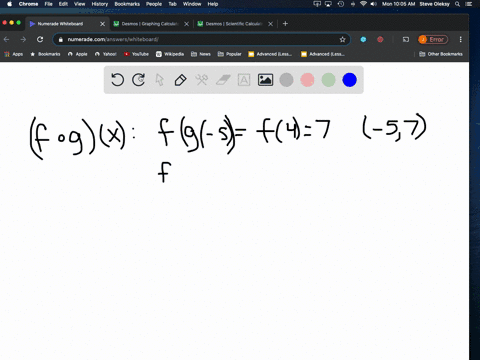Click the AirPlay display icon
480x360 pixels.
click(328, 4)
